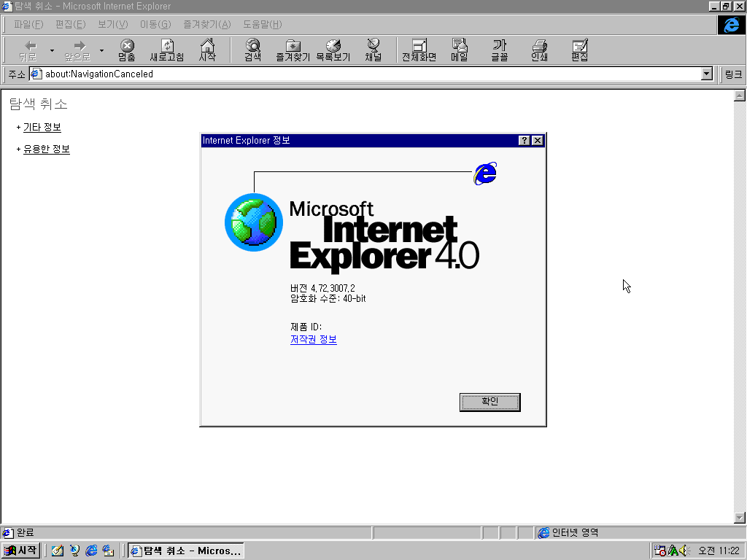Image resolution: width=747 pixels, height=560 pixels.
Task: Click the 확인 button in dialog
Action: pos(489,402)
